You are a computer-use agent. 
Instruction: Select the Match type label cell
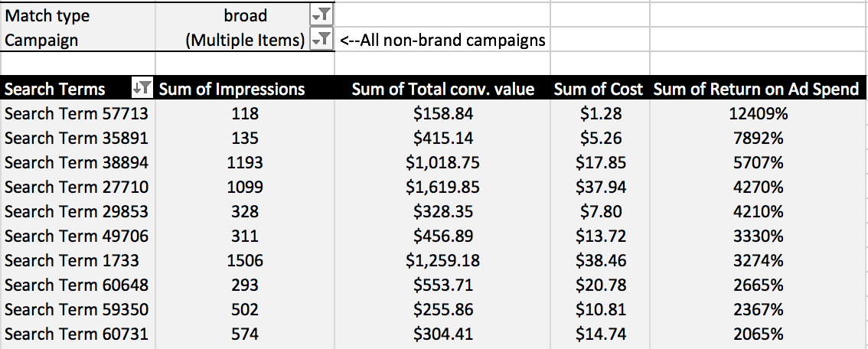coord(78,15)
